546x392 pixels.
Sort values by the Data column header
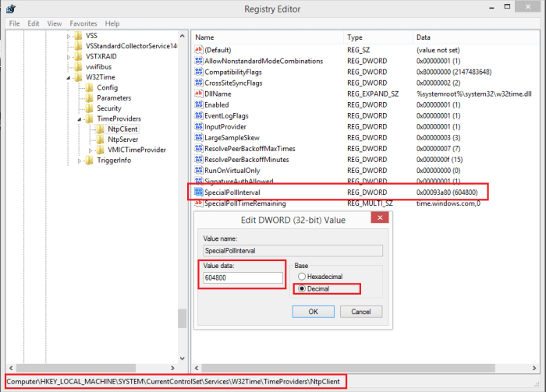click(476, 37)
